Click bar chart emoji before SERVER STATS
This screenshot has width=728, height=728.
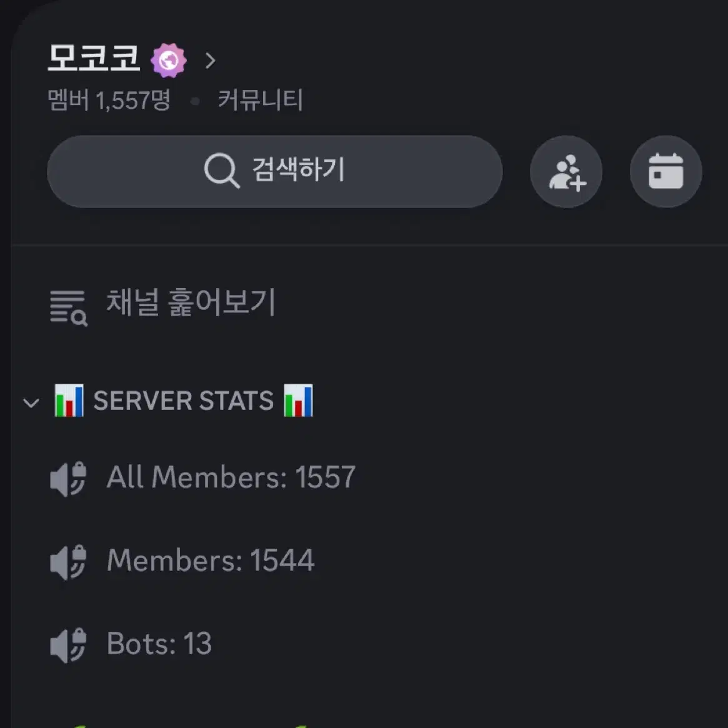pyautogui.click(x=69, y=401)
